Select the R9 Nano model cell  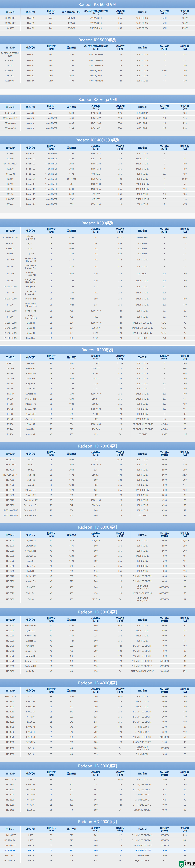coord(10,249)
